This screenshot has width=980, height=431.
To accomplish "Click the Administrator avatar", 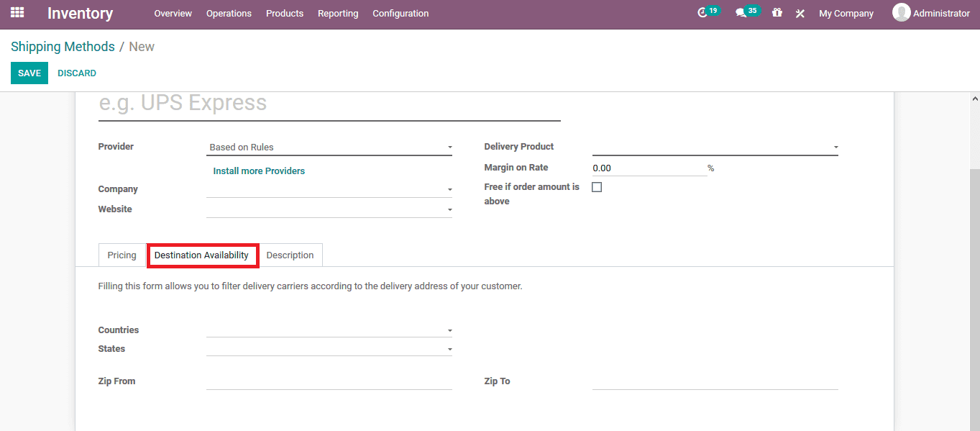I will coord(901,12).
